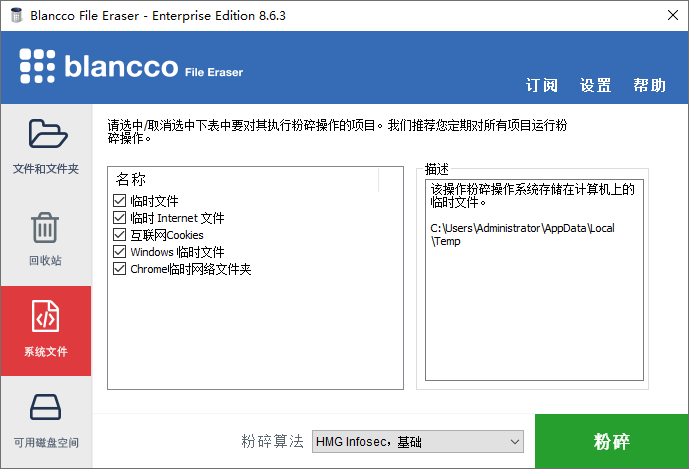The height and width of the screenshot is (469, 689).
Task: Open the 订阅 menu
Action: pos(541,85)
